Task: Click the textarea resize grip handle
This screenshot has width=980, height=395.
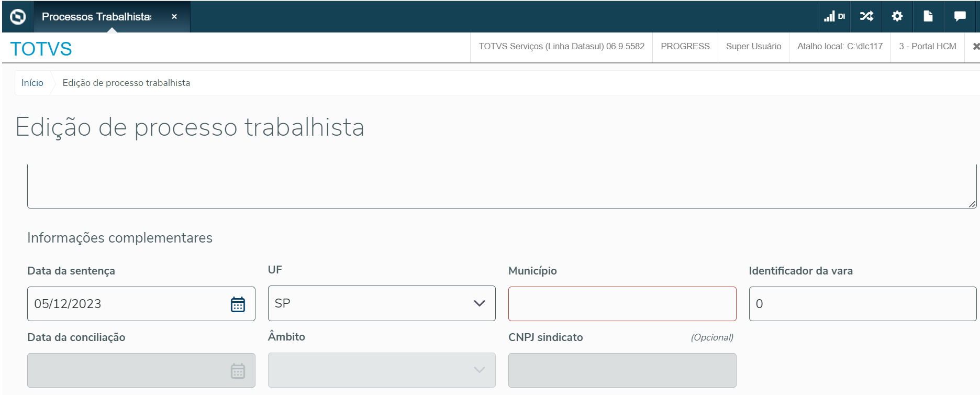Action: (972, 204)
